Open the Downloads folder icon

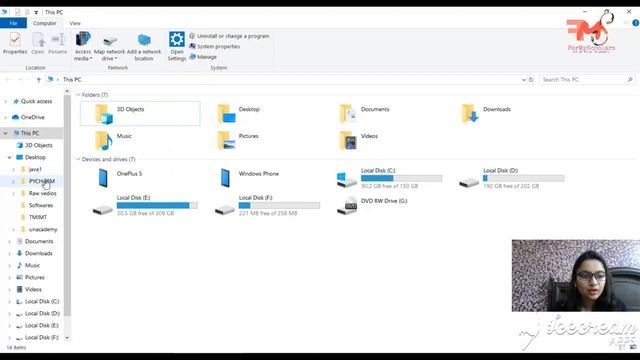click(470, 113)
